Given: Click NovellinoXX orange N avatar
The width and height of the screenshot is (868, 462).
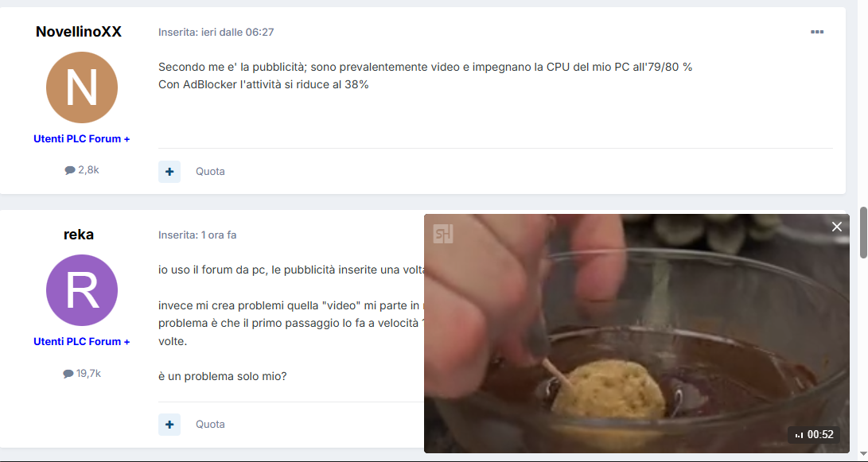Looking at the screenshot, I should point(82,87).
